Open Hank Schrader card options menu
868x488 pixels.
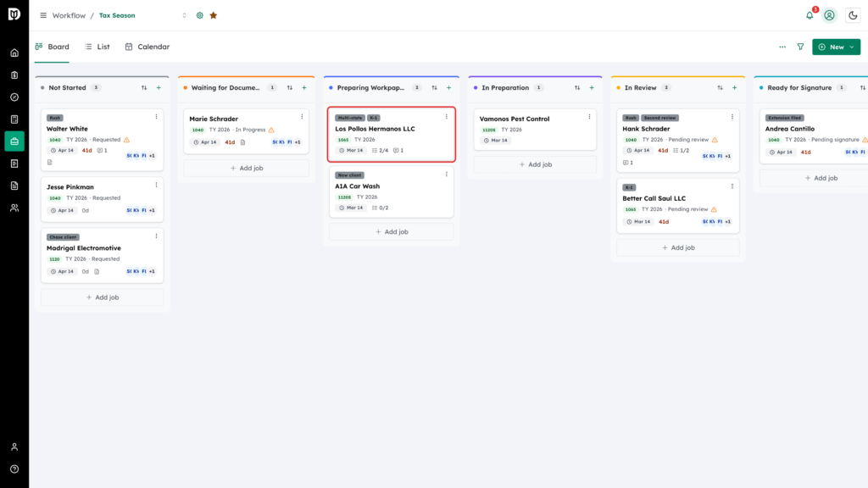732,117
